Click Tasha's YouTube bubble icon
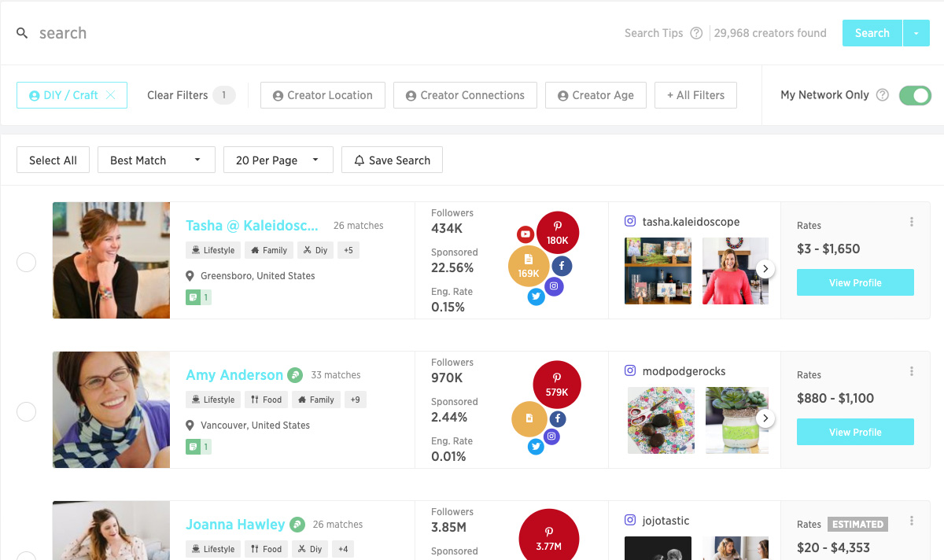 coord(525,234)
